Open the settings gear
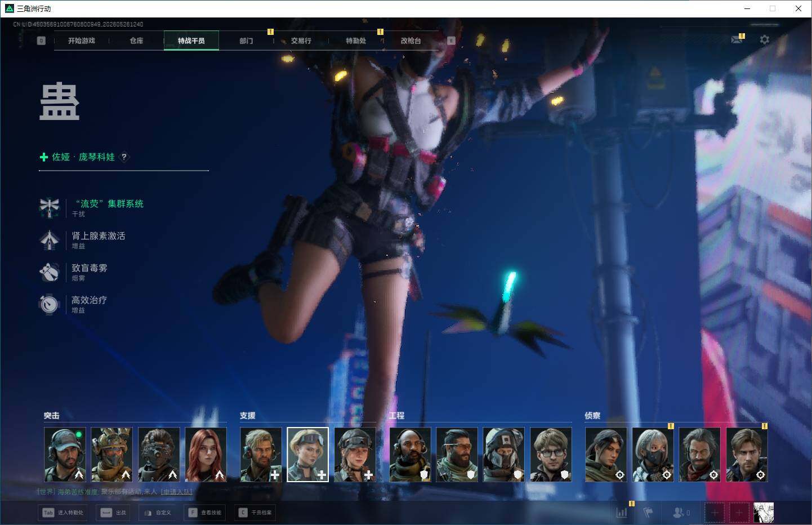 coord(764,39)
